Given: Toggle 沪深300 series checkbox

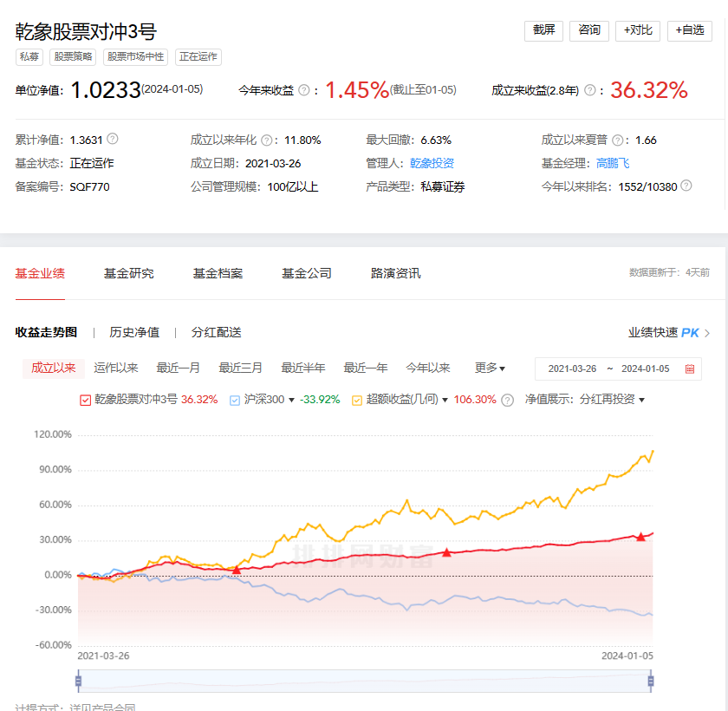Looking at the screenshot, I should (235, 401).
